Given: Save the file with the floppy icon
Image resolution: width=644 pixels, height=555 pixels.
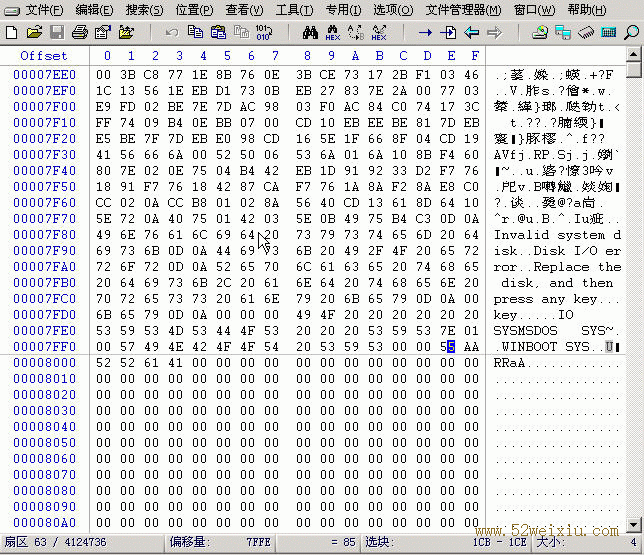Looking at the screenshot, I should [x=57, y=32].
